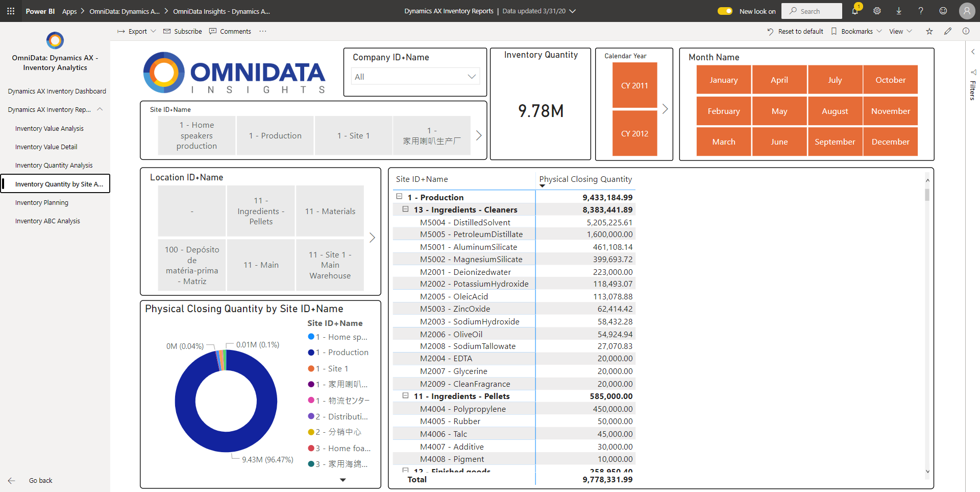
Task: Click Subscribe button
Action: [x=182, y=31]
